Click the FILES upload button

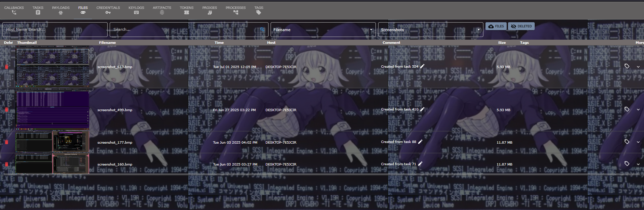tap(496, 26)
